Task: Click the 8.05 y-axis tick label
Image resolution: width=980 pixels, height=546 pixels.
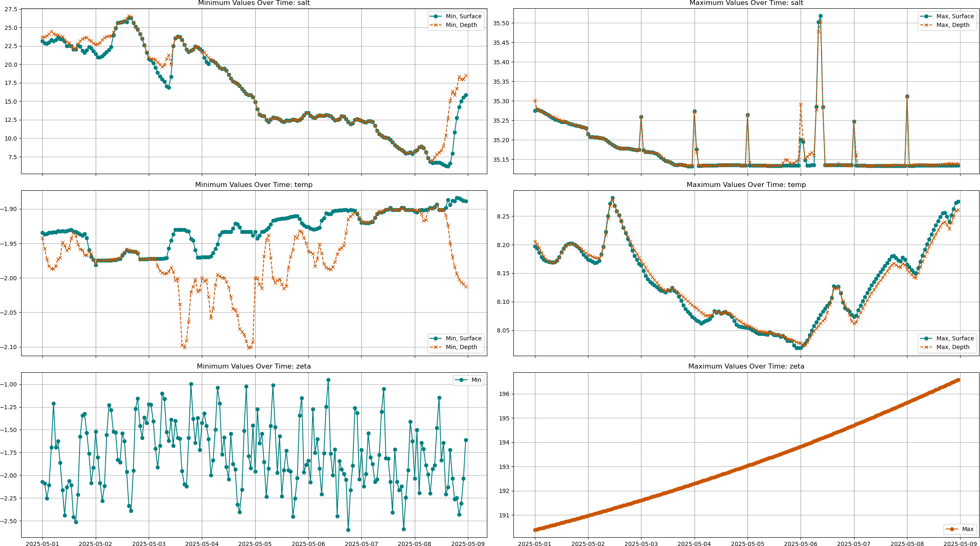Action: 503,330
